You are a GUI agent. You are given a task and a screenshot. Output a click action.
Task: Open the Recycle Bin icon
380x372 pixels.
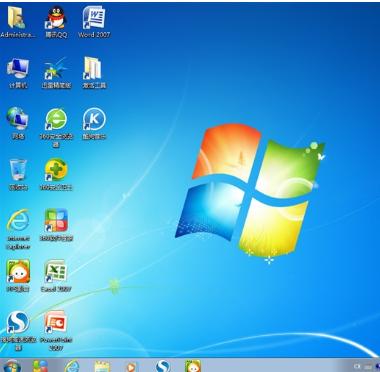pos(18,174)
